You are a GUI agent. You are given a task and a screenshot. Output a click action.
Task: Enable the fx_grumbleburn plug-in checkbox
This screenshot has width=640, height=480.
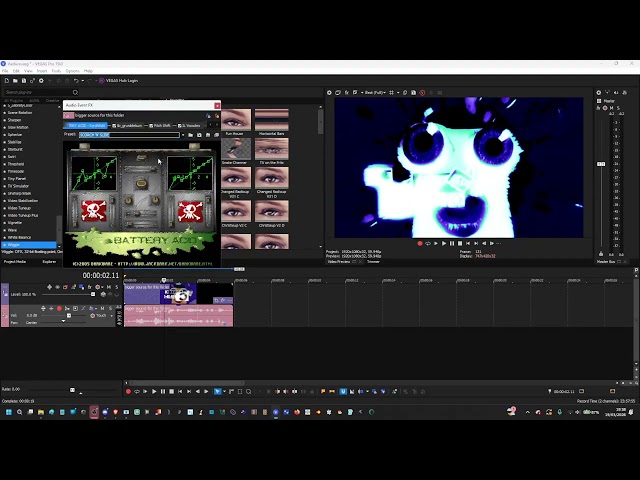[x=114, y=126]
